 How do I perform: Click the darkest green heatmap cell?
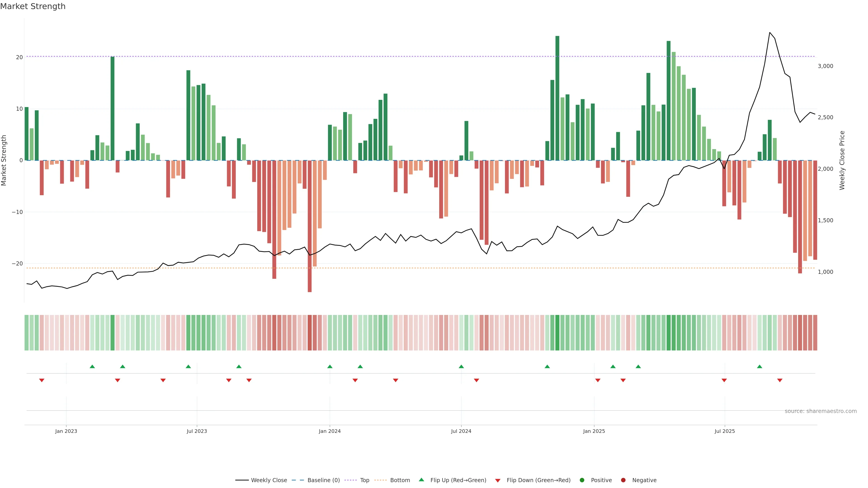click(x=557, y=333)
